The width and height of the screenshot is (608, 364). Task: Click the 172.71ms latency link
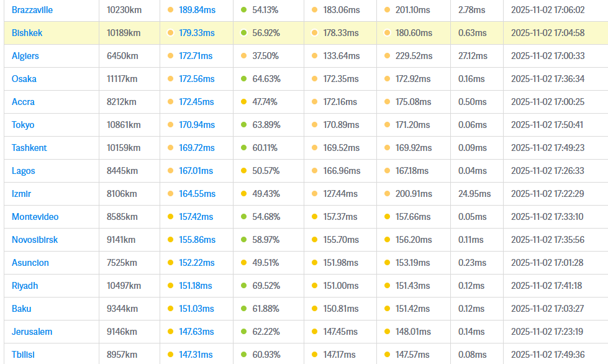point(196,56)
